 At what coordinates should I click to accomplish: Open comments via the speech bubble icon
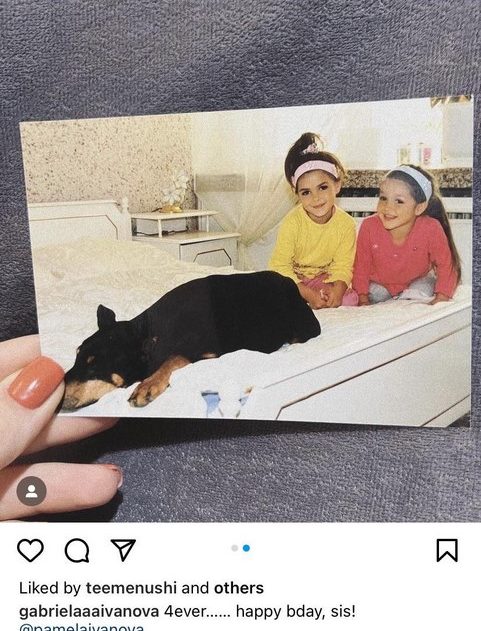77,550
